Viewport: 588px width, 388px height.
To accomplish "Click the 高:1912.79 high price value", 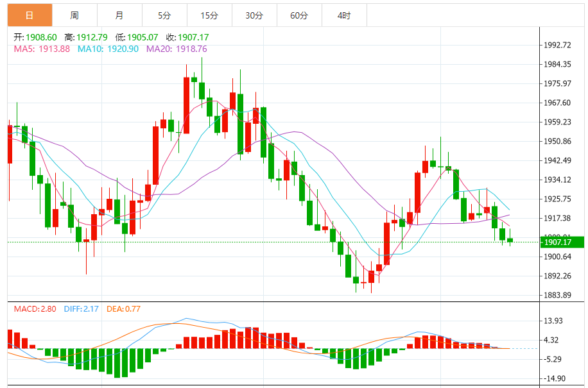I will pyautogui.click(x=86, y=37).
